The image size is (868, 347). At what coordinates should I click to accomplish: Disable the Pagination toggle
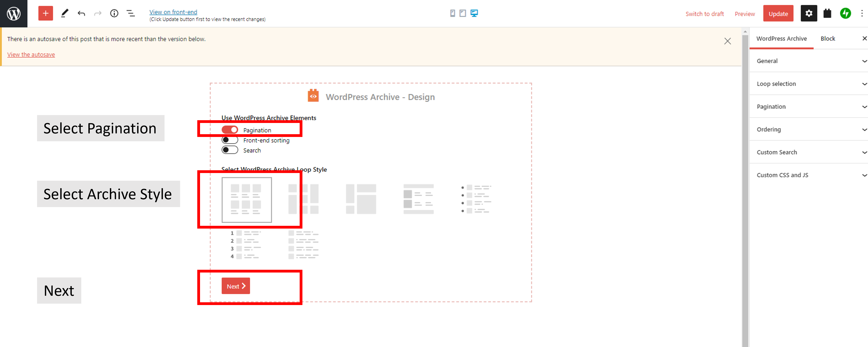[x=230, y=130]
